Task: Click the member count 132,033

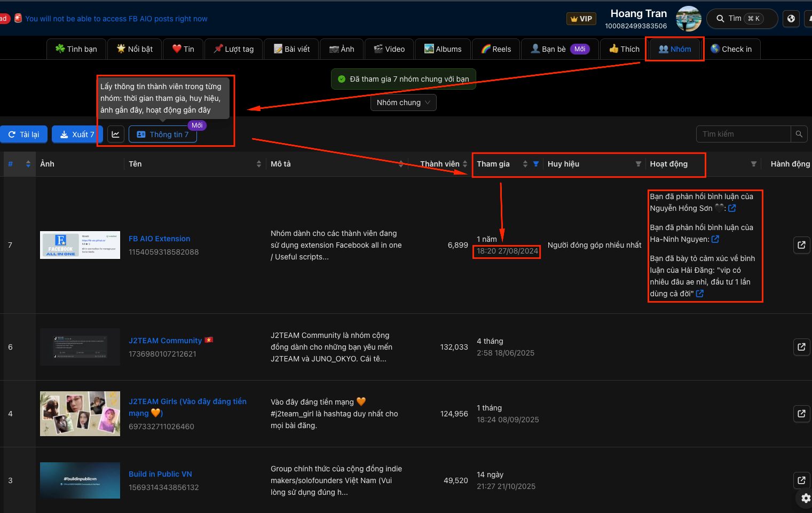Action: pos(454,347)
